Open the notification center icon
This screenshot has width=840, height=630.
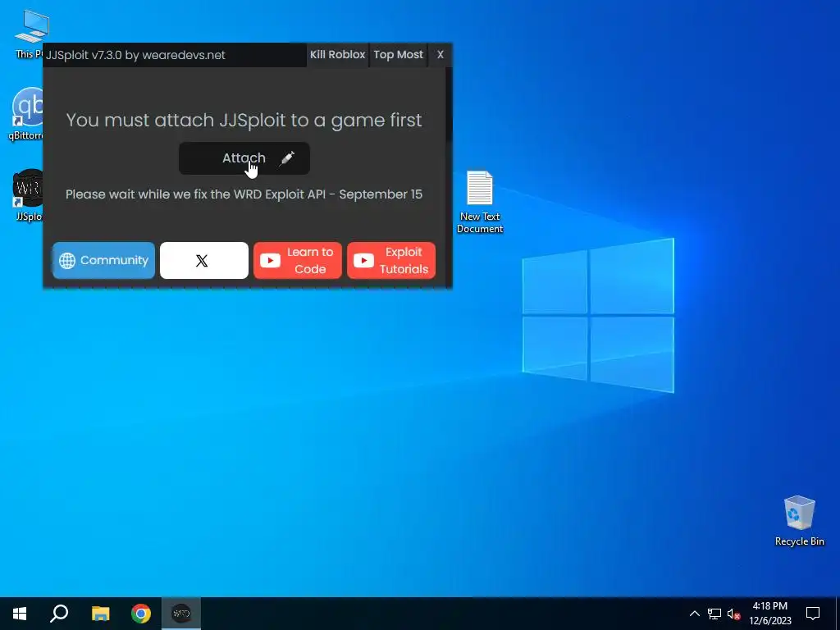(x=813, y=614)
